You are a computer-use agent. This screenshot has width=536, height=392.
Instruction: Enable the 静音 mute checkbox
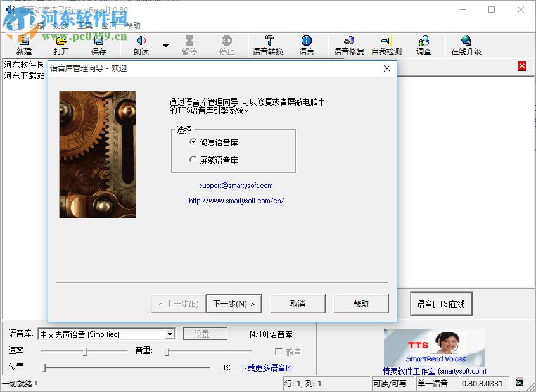click(279, 351)
